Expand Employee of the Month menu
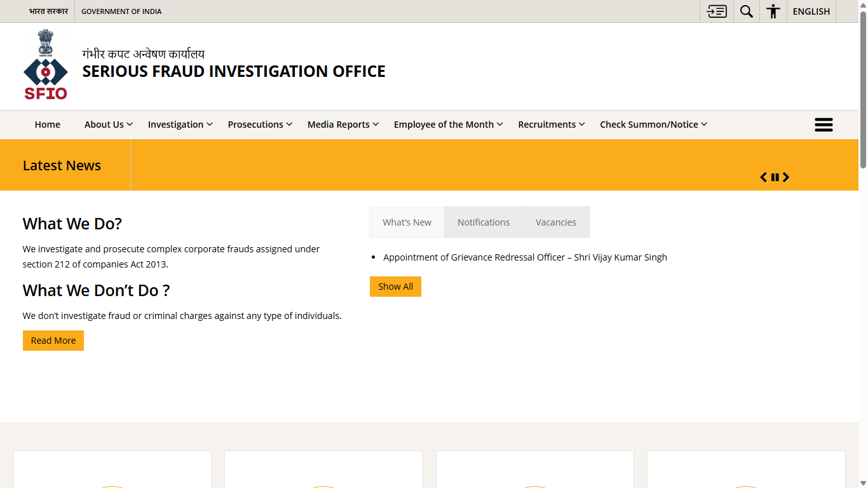This screenshot has width=868, height=488. 449,125
